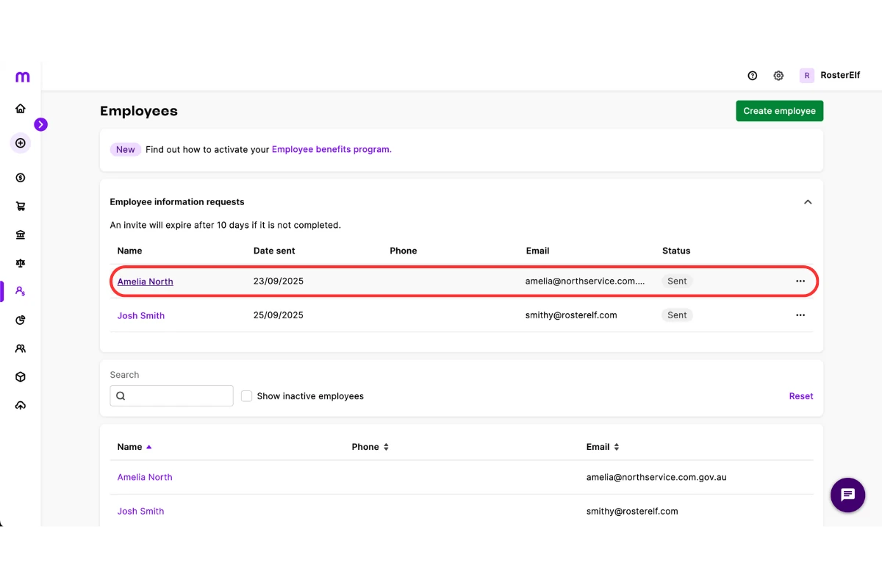The height and width of the screenshot is (588, 882).
Task: Click the 'R' account avatar
Action: [x=807, y=76]
